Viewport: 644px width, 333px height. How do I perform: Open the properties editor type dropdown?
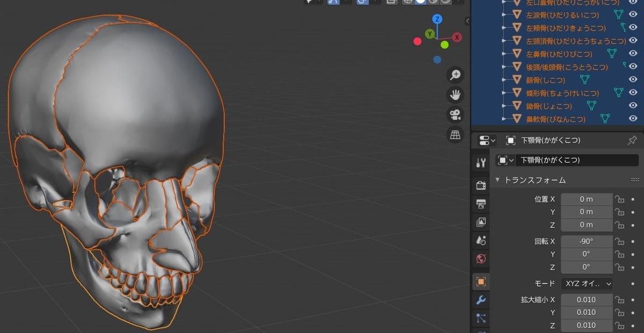click(487, 140)
